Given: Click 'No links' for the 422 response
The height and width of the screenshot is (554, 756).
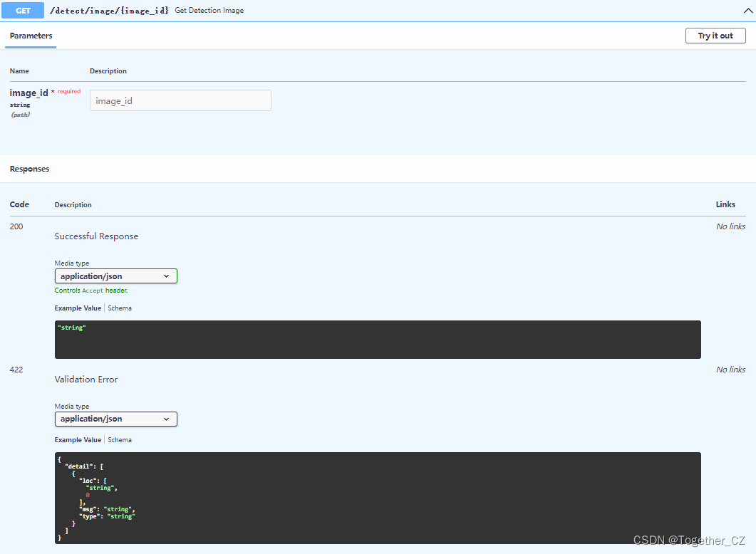Looking at the screenshot, I should point(730,370).
